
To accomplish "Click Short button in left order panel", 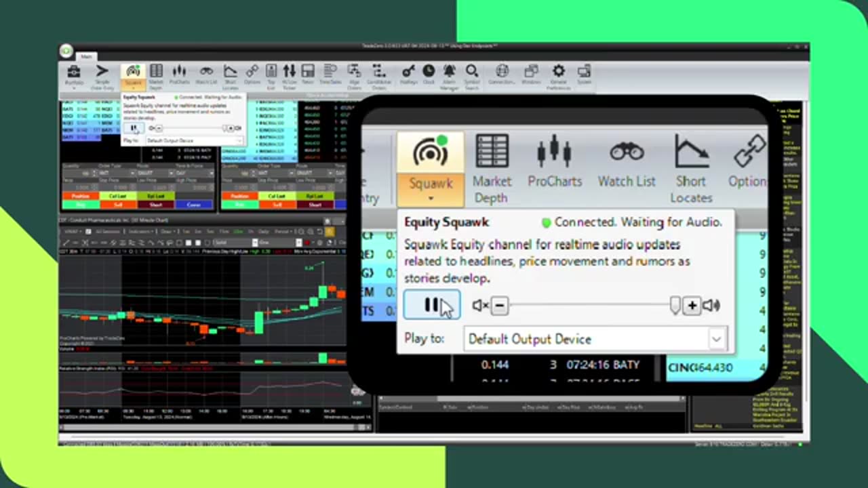I will pyautogui.click(x=156, y=205).
